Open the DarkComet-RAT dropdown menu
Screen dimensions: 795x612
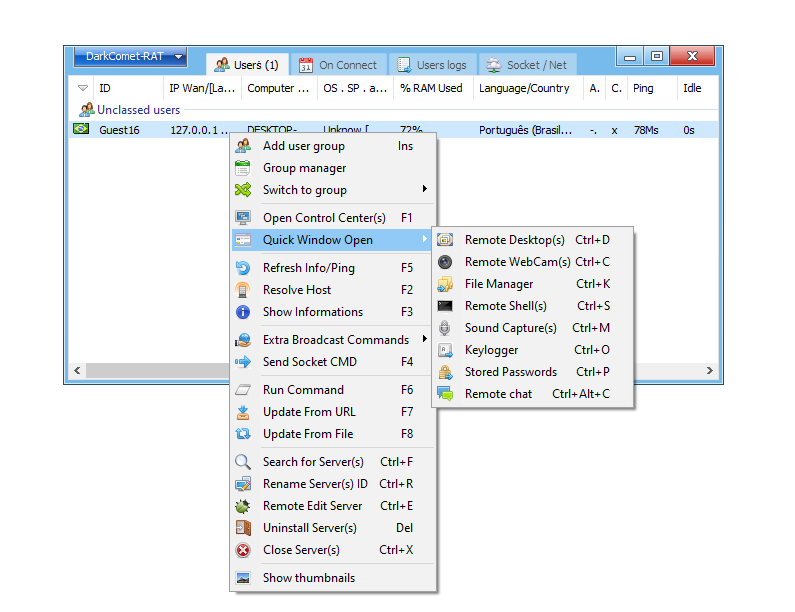point(130,57)
